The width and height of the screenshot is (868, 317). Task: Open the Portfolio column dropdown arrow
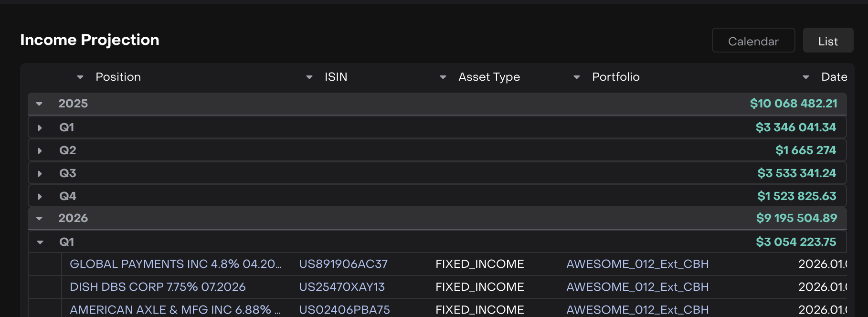click(576, 77)
